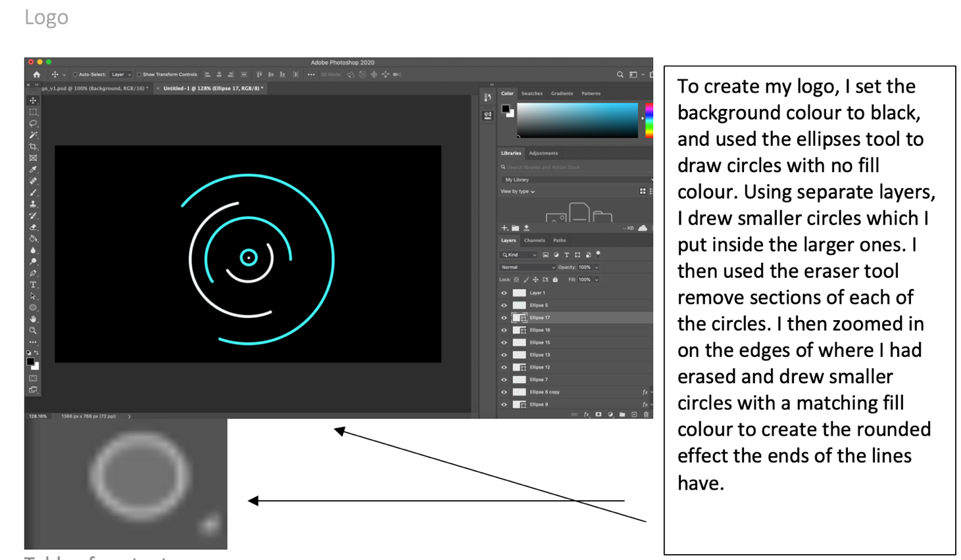Filter layers by type (T) icon
This screenshot has width=961, height=560.
[x=566, y=255]
